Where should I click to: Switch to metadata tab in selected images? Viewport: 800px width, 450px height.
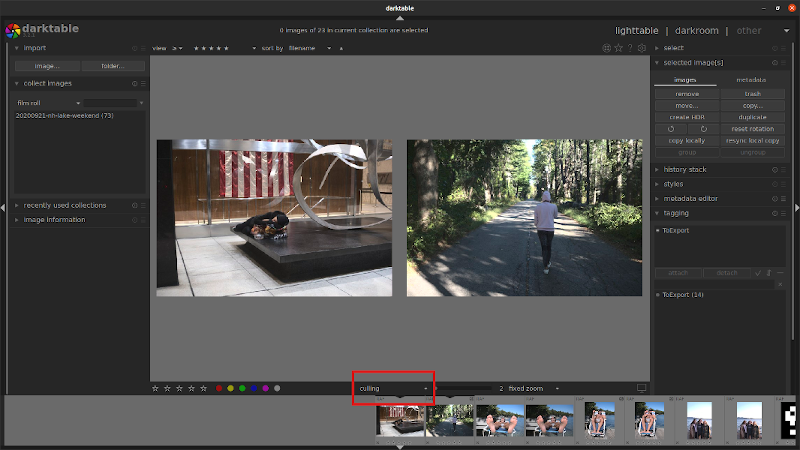[x=751, y=80]
